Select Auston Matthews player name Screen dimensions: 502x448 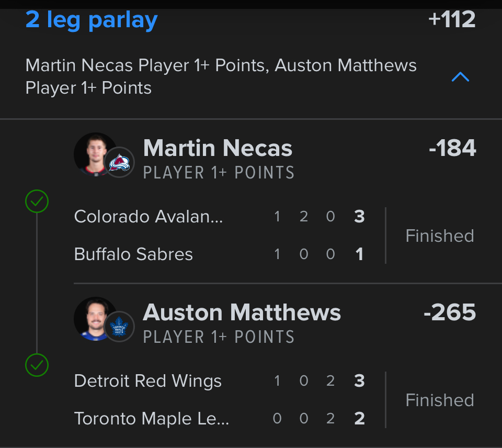(x=242, y=312)
